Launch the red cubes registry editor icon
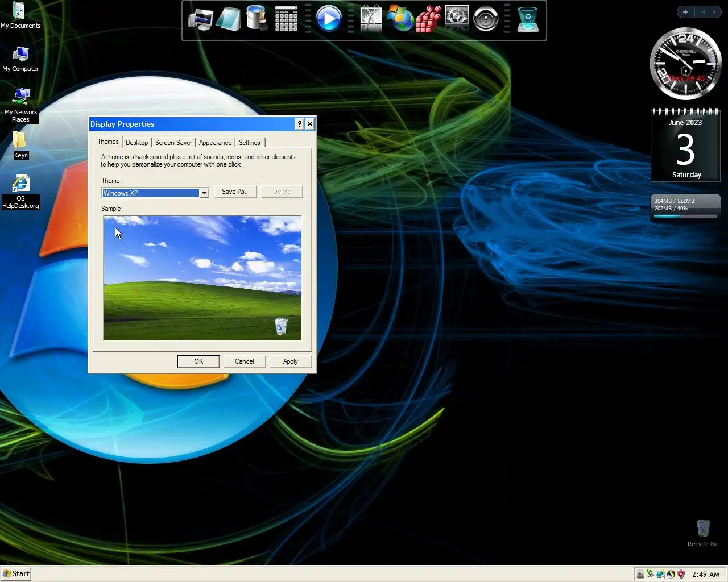The width and height of the screenshot is (728, 582). click(x=428, y=20)
